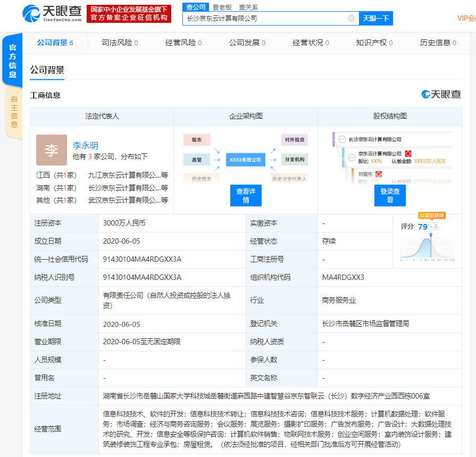Viewport: 476px width, 457px height.
Task: Collapse the 京东云计算有限公司 shareholder node
Action: pos(351,157)
